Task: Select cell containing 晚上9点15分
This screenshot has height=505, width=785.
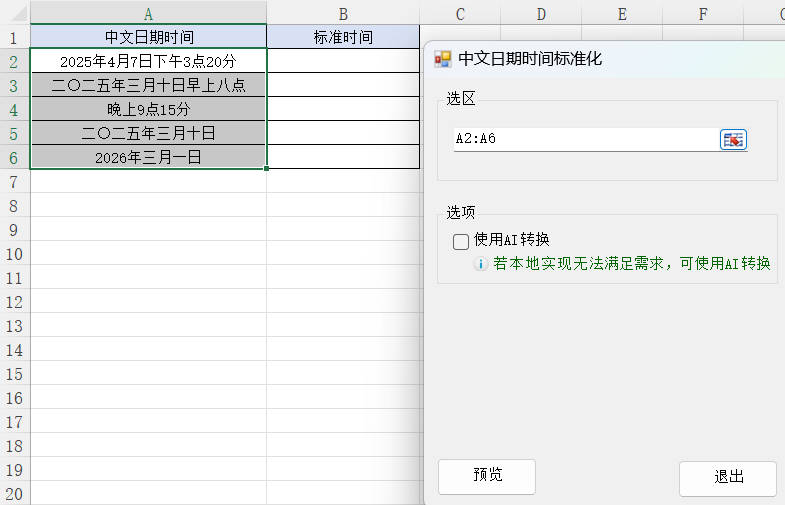Action: [148, 109]
